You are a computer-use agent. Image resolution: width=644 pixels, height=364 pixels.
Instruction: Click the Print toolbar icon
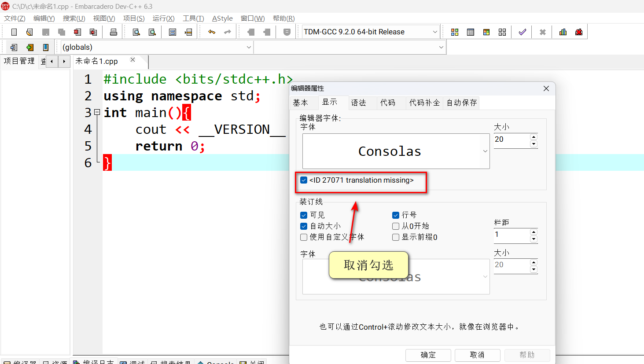click(114, 32)
